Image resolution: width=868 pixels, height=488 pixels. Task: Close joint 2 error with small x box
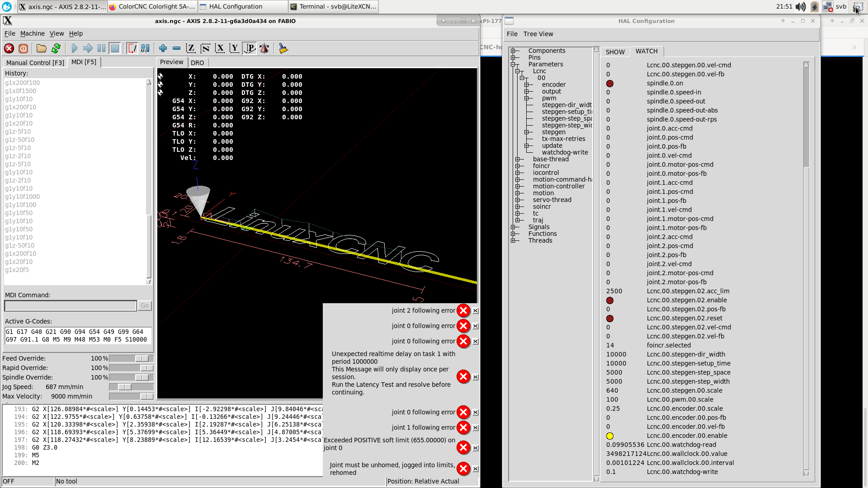476,311
